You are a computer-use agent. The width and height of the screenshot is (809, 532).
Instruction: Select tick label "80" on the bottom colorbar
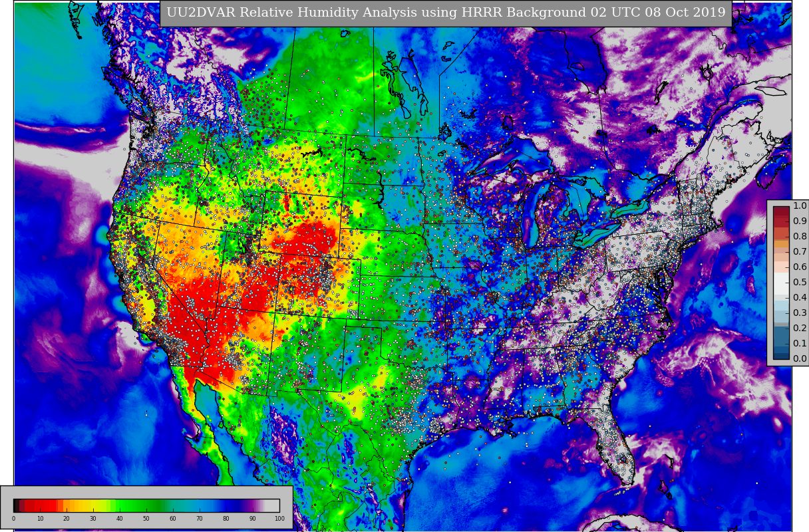(226, 519)
